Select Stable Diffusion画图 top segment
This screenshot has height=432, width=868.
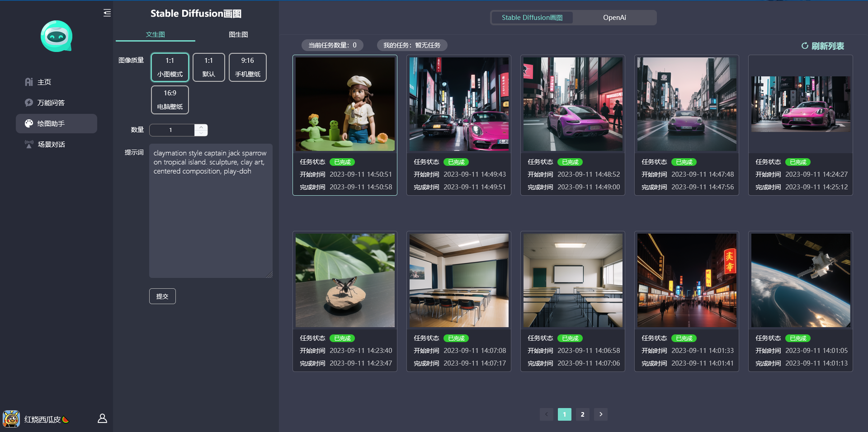point(532,18)
